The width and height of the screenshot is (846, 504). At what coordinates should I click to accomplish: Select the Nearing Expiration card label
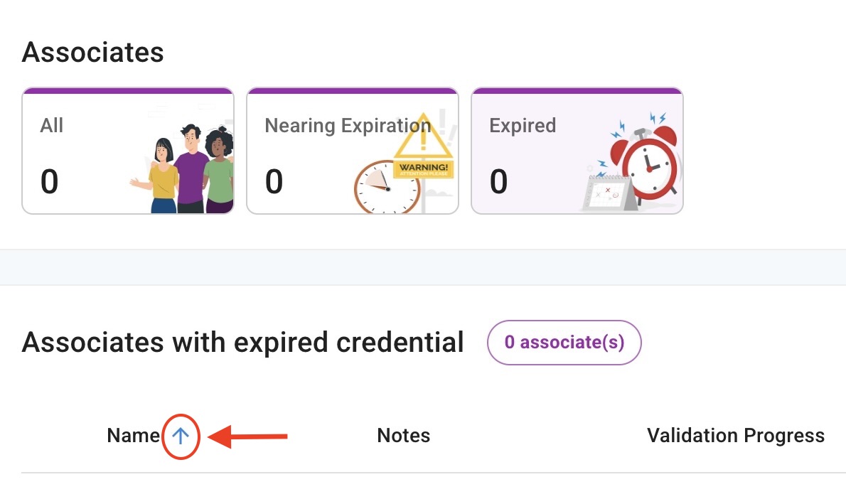point(348,126)
